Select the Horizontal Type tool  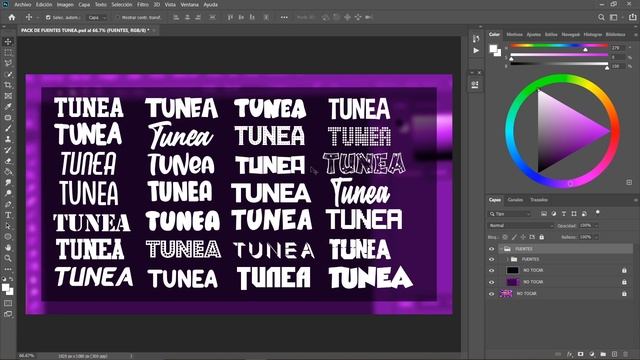point(8,215)
